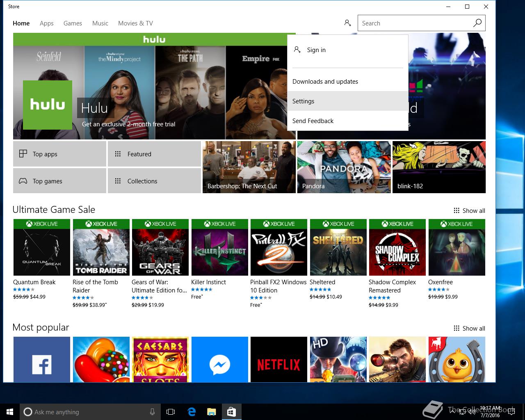Click Cortana microphone icon
Screen dimensions: 525x420
(152, 412)
